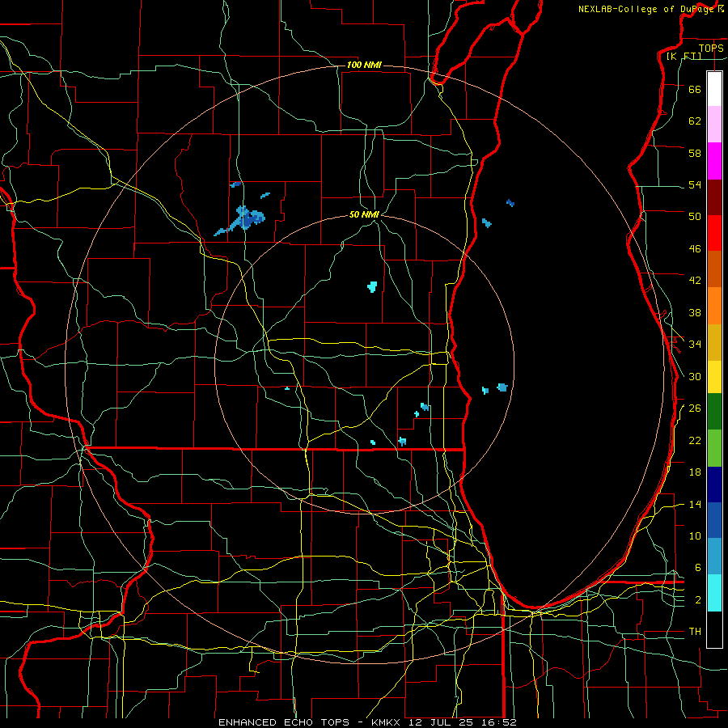Click the "TOPS" legend title
The width and height of the screenshot is (728, 728).
(x=711, y=48)
